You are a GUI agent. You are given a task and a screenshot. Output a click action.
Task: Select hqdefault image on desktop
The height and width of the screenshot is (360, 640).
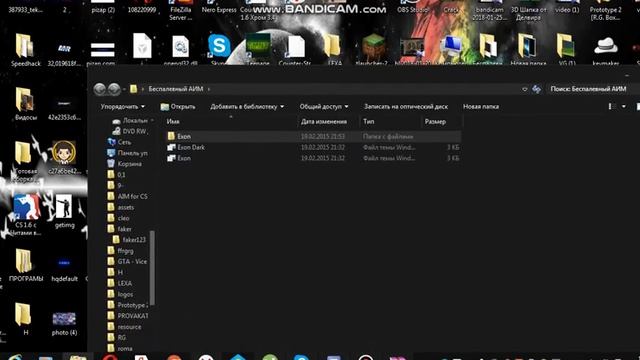coord(64,269)
